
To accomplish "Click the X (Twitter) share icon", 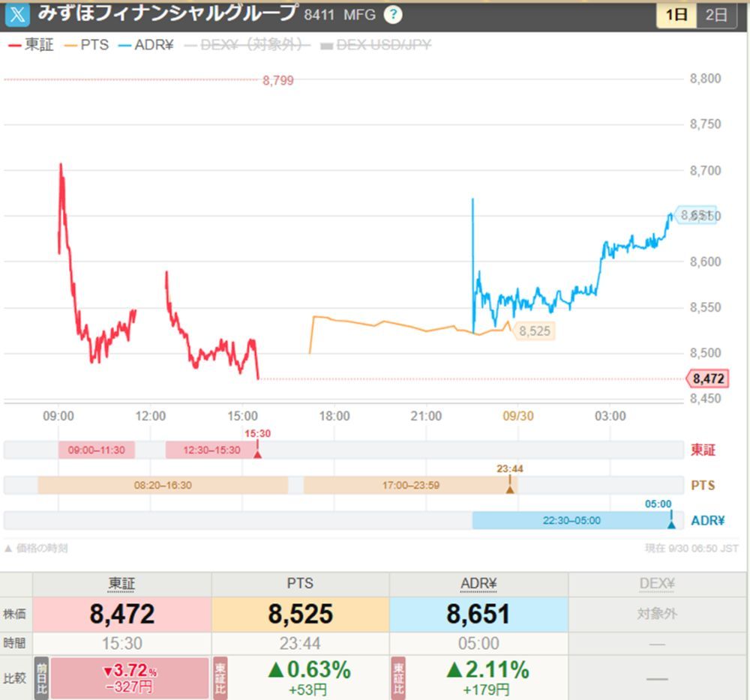I will click(x=17, y=14).
